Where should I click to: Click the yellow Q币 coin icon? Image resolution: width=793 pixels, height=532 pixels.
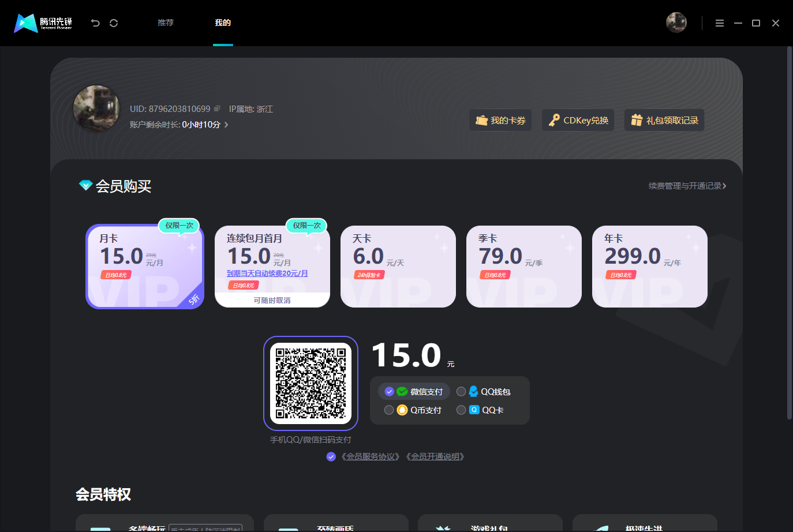[402, 410]
